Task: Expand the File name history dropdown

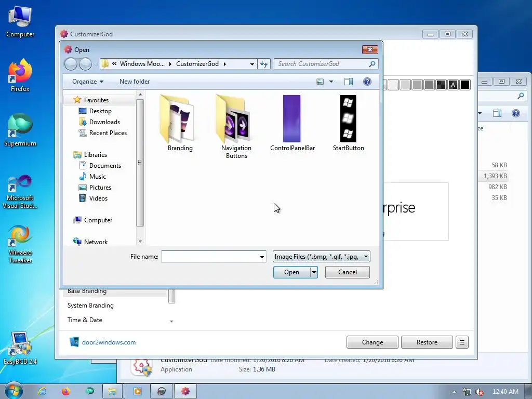Action: 262,257
